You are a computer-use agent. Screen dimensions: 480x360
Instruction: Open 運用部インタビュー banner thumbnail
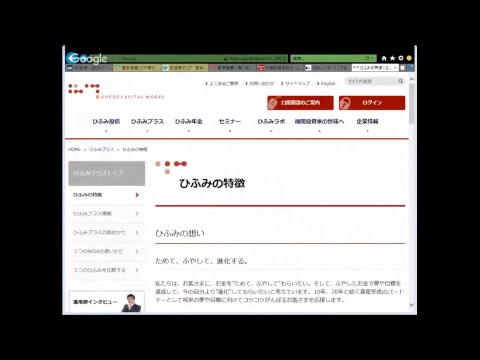pos(107,302)
